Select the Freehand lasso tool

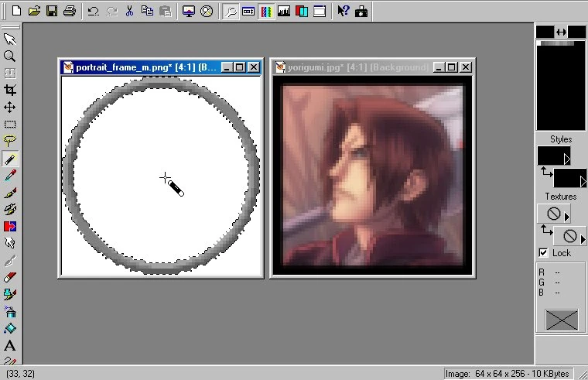(10, 141)
